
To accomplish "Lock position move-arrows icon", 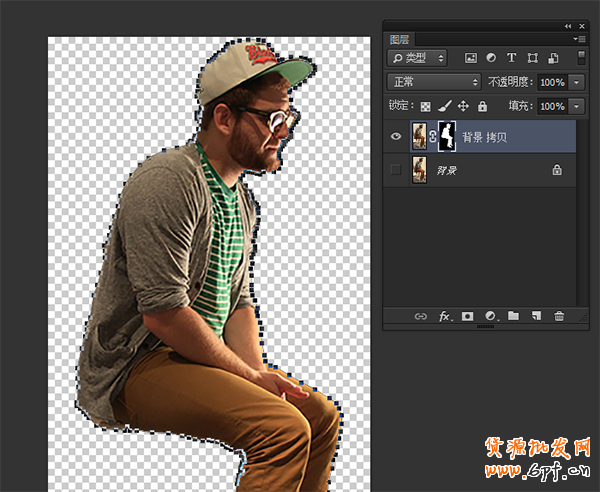I will pyautogui.click(x=463, y=106).
